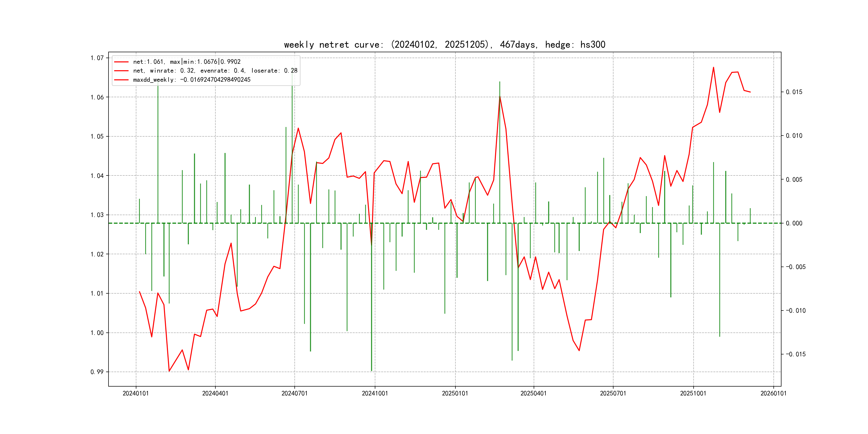Click the 0.99 left y-axis tick label
This screenshot has height=434, width=868.
tap(97, 372)
